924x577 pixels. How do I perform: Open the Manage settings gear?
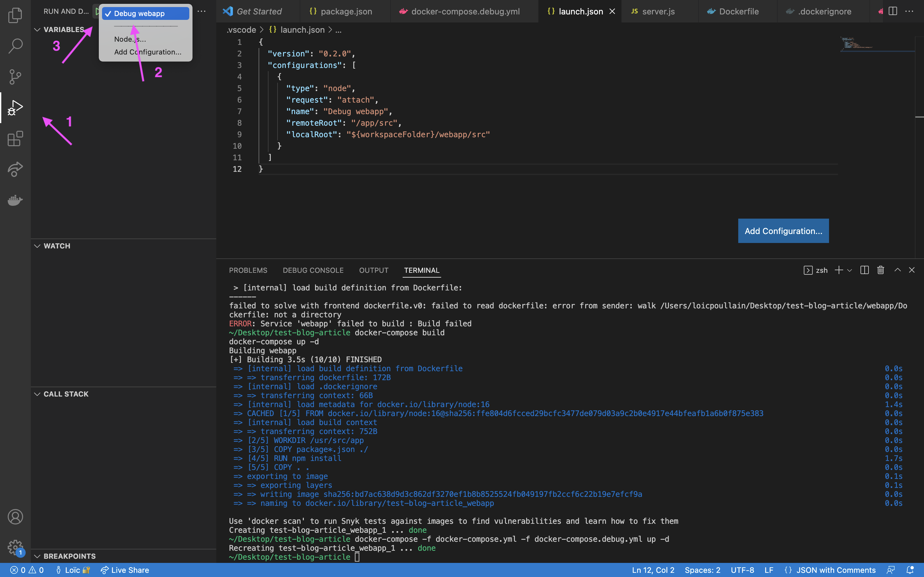point(15,547)
